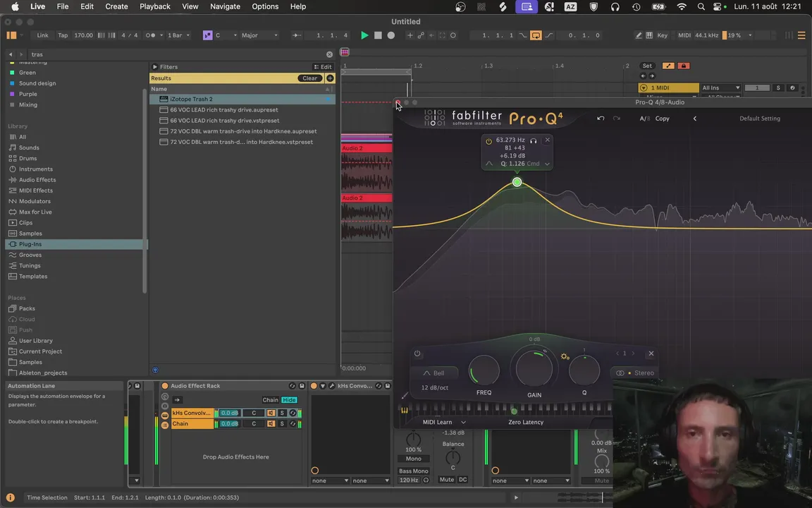This screenshot has width=812, height=508.
Task: Click the GAIN knob in Pro-Q 4
Action: coord(534,368)
